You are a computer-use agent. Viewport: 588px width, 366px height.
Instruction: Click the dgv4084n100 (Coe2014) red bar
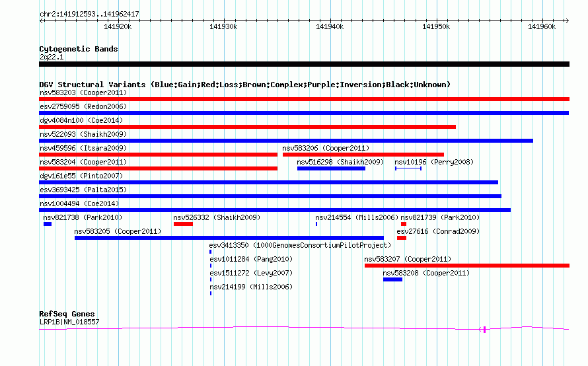point(248,127)
